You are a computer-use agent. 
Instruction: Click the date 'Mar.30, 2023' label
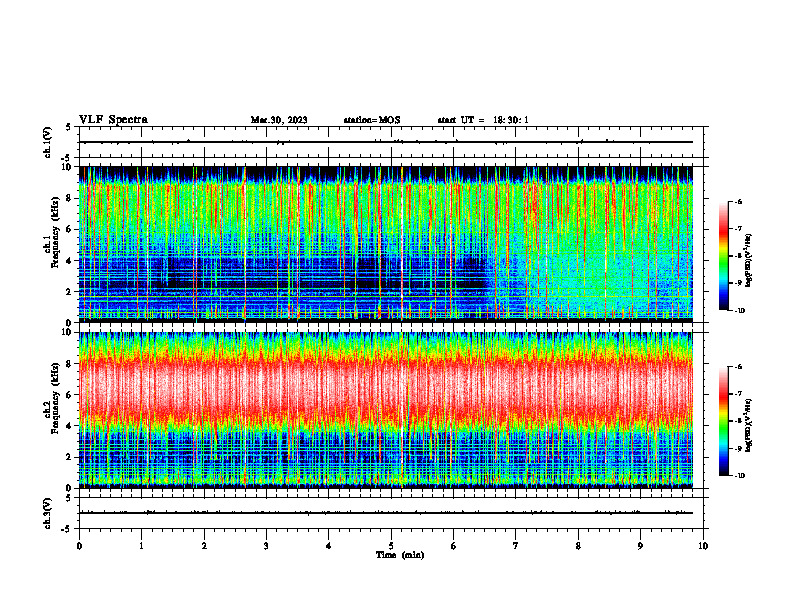coord(279,120)
